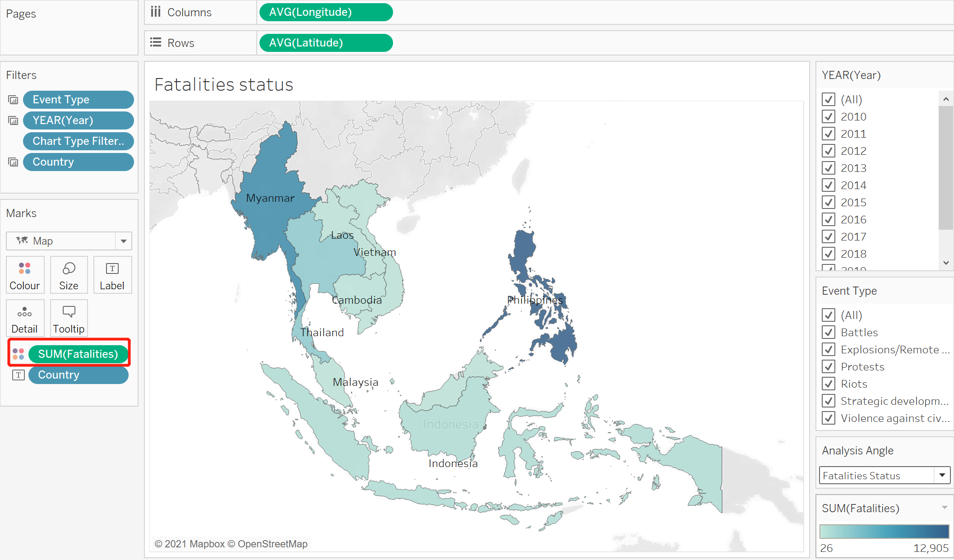
Task: Click the SUM(Fatalities) colour gradient legend
Action: tap(884, 531)
